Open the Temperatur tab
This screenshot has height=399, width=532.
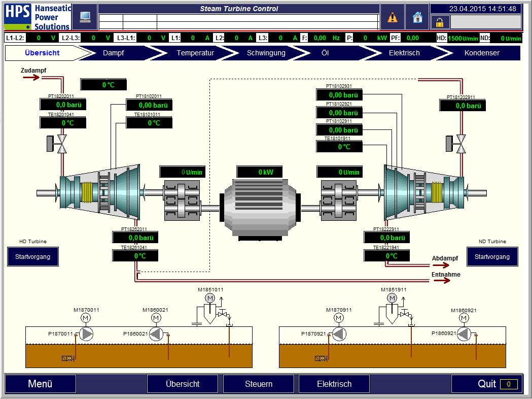[x=195, y=53]
